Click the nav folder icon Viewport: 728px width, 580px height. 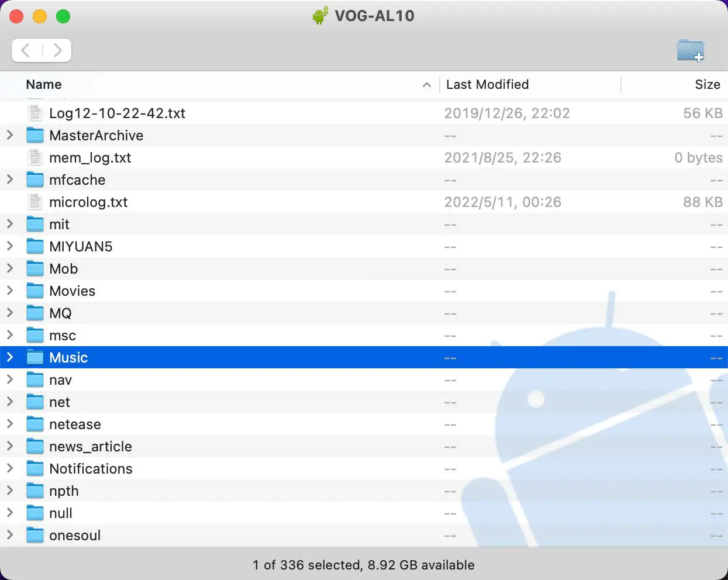tap(35, 379)
